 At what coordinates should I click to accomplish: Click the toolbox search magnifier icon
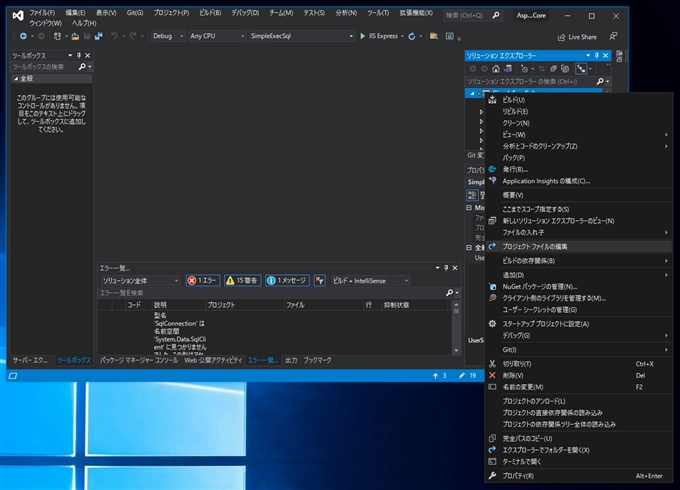point(82,67)
